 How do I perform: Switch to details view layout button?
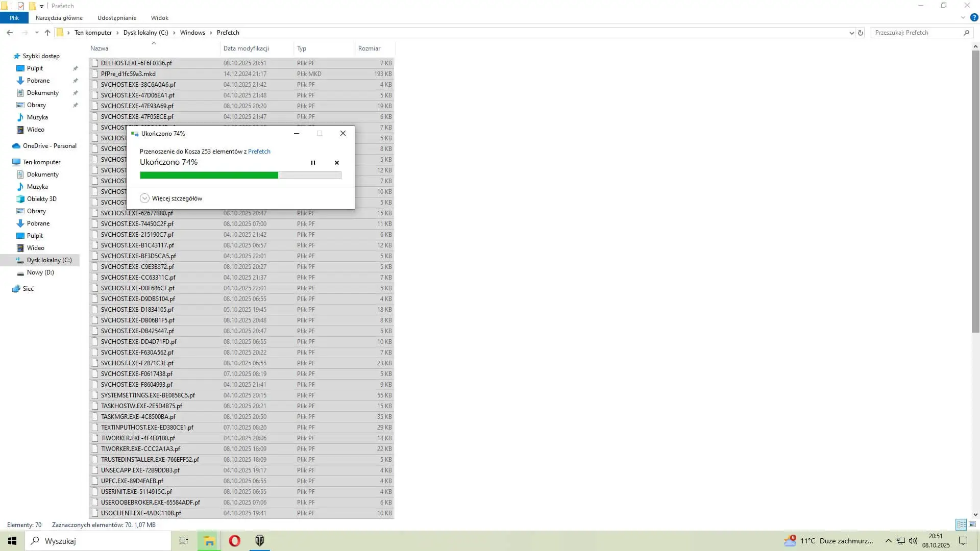tap(961, 524)
